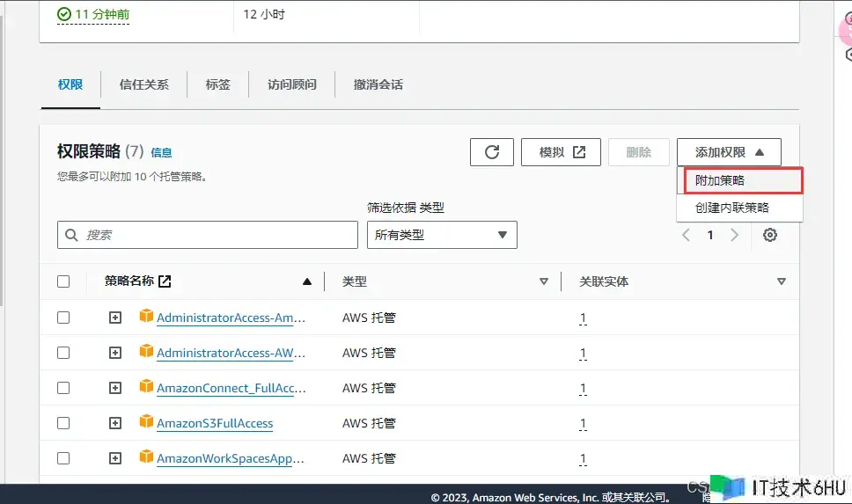Expand the AmazonWorkSpacesApp policy row

click(x=115, y=458)
